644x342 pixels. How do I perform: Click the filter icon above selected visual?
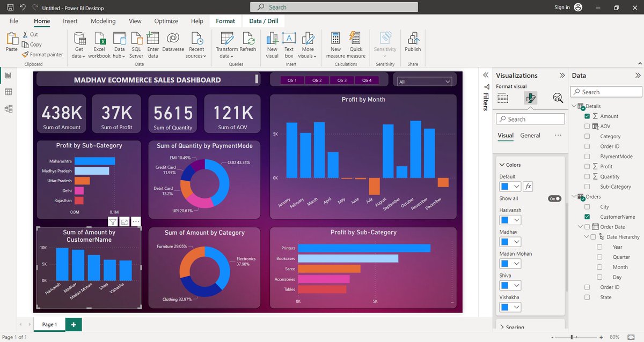coord(113,221)
